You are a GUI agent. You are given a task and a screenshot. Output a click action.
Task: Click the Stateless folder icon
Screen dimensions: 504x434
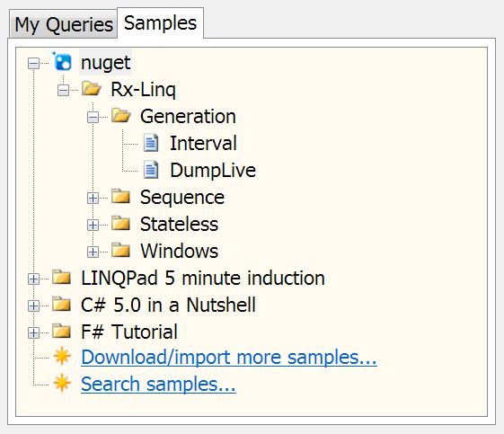[121, 223]
